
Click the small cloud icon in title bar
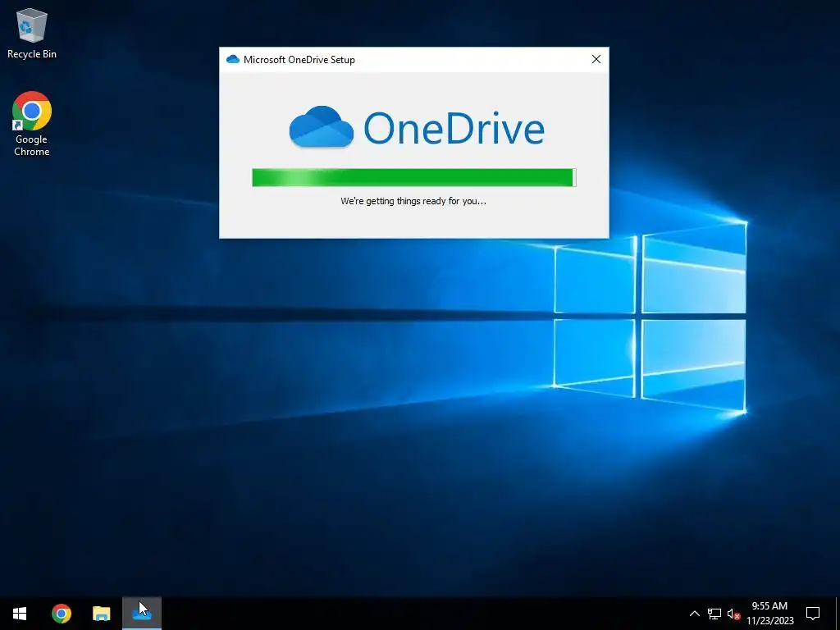pyautogui.click(x=232, y=59)
